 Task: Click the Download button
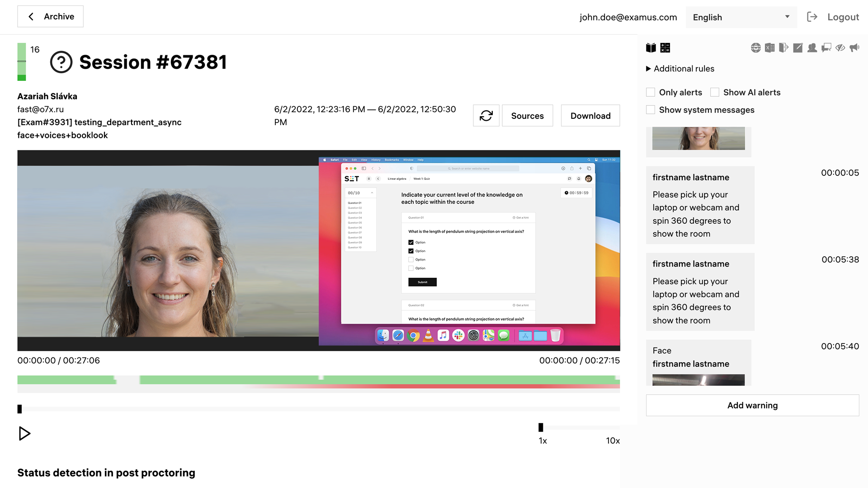click(590, 116)
